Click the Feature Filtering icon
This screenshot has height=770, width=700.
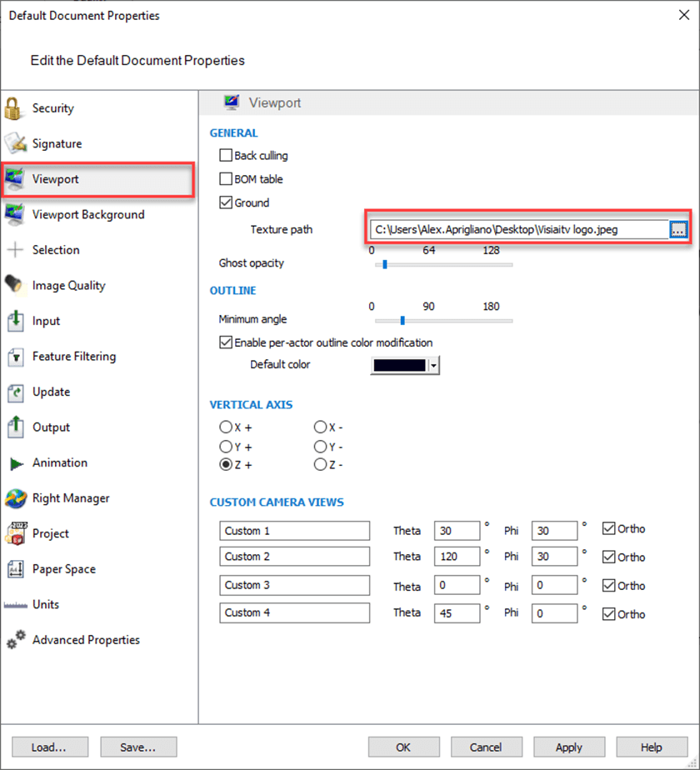(x=14, y=357)
